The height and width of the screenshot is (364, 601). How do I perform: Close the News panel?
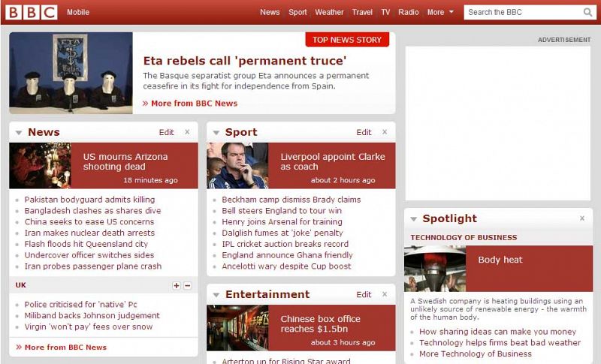point(187,132)
